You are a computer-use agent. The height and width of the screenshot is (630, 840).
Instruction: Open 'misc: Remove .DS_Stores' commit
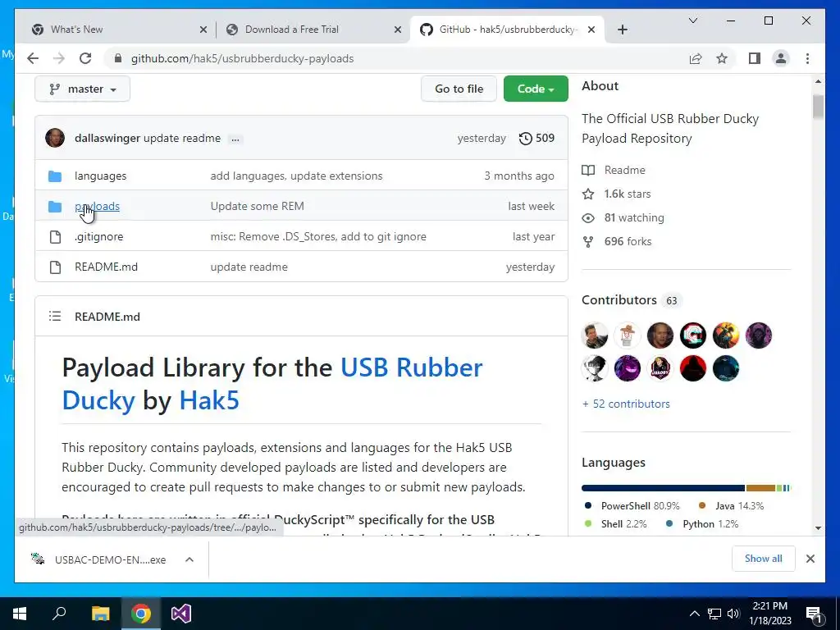click(x=318, y=237)
